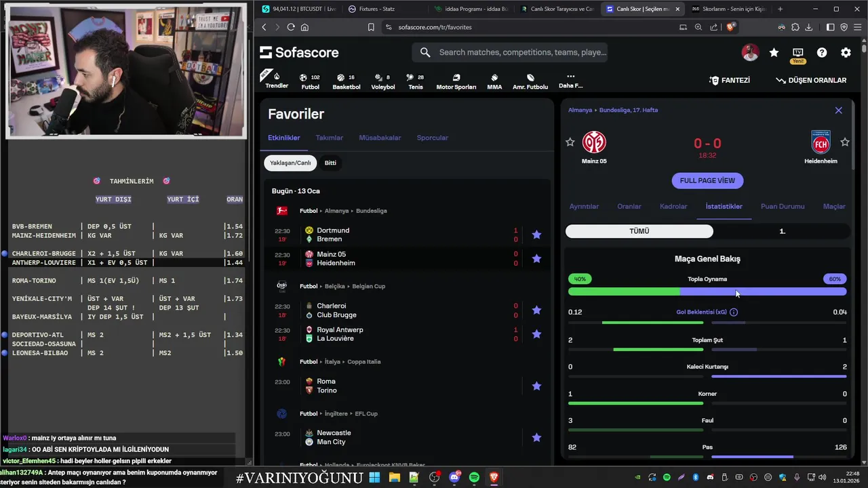This screenshot has width=868, height=488.
Task: Open the Trendler sports category
Action: [277, 80]
